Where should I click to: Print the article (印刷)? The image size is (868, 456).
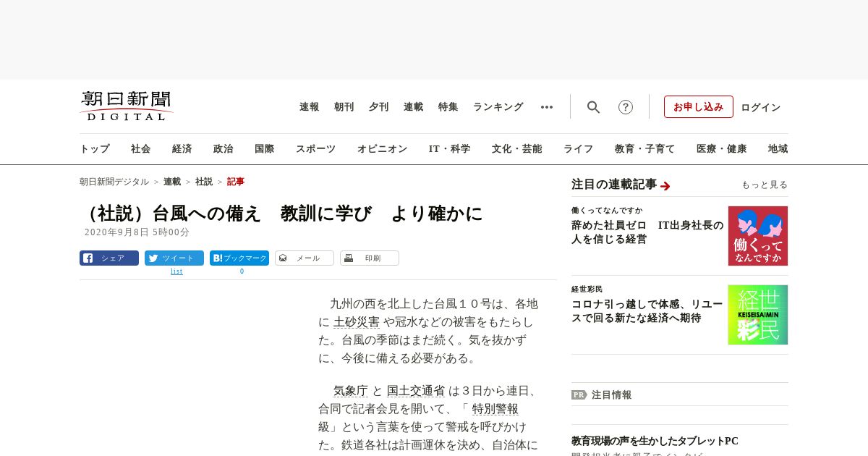[x=370, y=258]
